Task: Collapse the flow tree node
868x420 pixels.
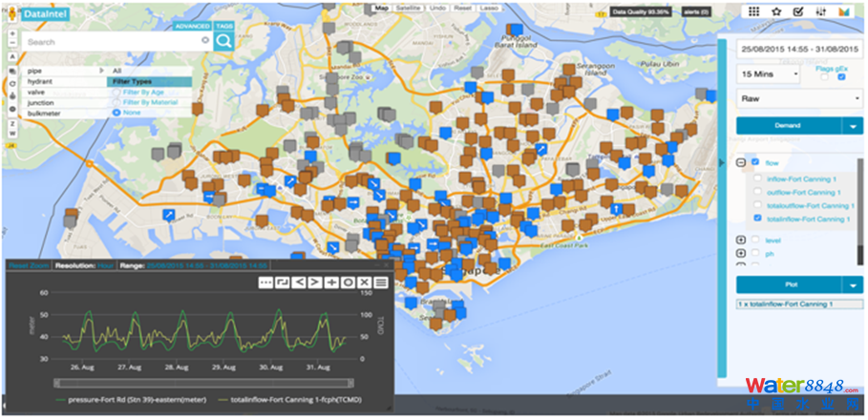Action: tap(741, 163)
